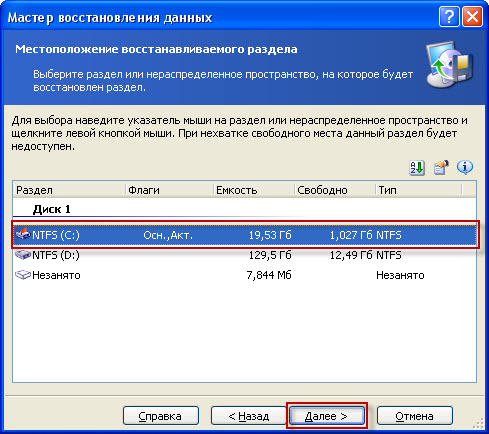Viewport: 489px width, 434px height.
Task: Open help via the Справка button
Action: [161, 416]
